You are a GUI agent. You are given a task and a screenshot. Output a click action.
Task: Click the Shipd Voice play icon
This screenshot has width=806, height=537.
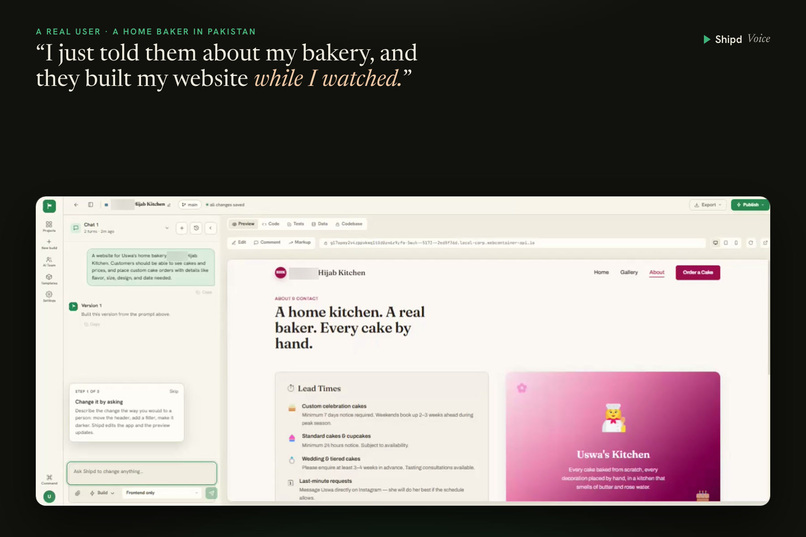click(707, 39)
